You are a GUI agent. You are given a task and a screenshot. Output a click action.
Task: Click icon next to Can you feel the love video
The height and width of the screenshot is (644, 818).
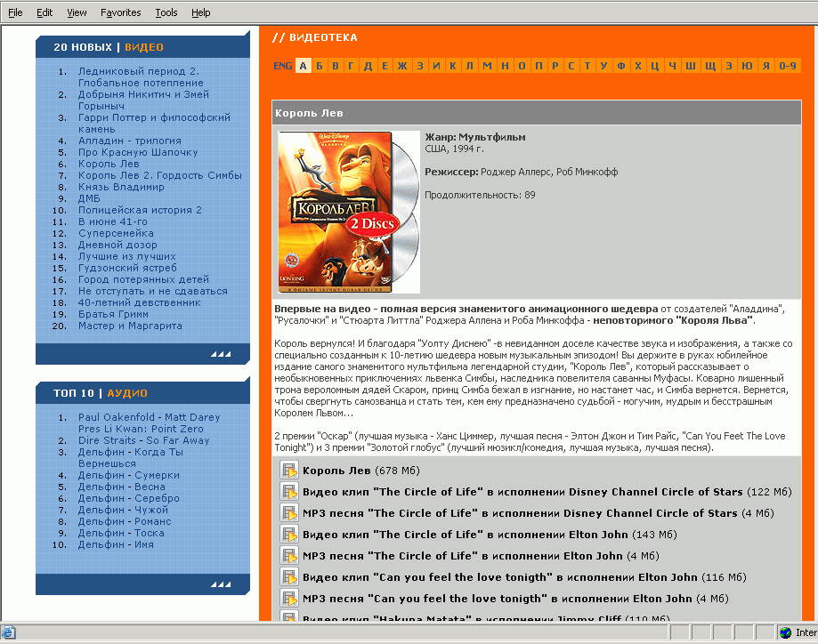[289, 577]
